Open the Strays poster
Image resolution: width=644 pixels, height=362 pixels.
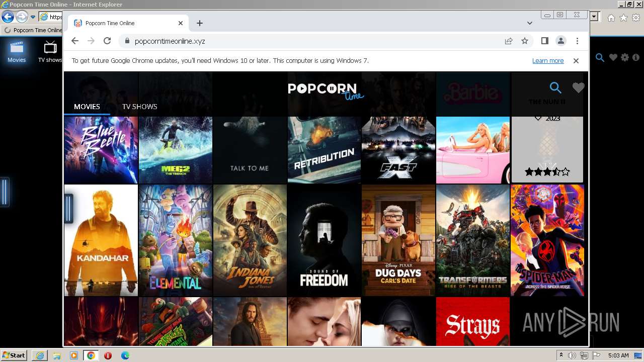(x=473, y=321)
